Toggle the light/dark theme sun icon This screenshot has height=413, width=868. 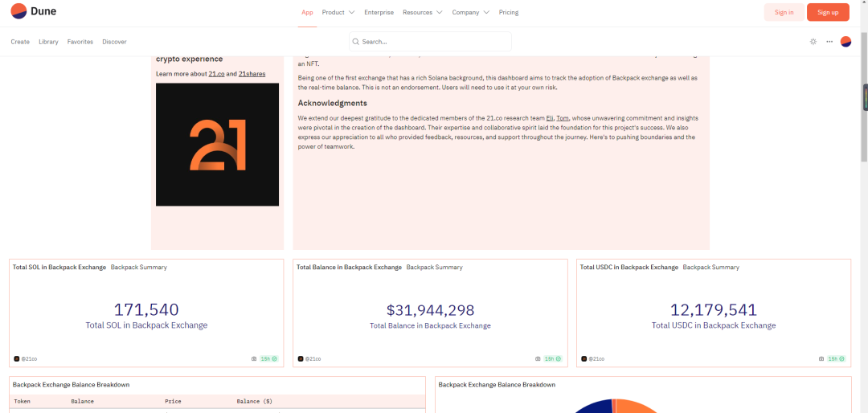pyautogui.click(x=813, y=42)
